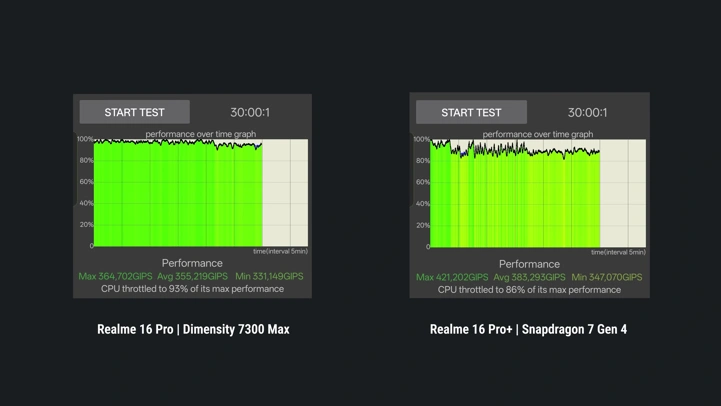Click the left panel's 'Performance' heading
This screenshot has width=721, height=406.
pyautogui.click(x=192, y=263)
